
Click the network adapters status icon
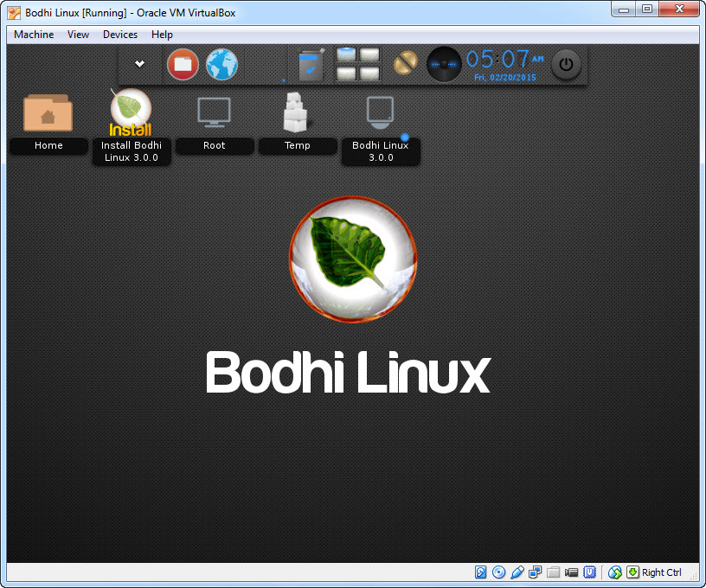(x=535, y=572)
